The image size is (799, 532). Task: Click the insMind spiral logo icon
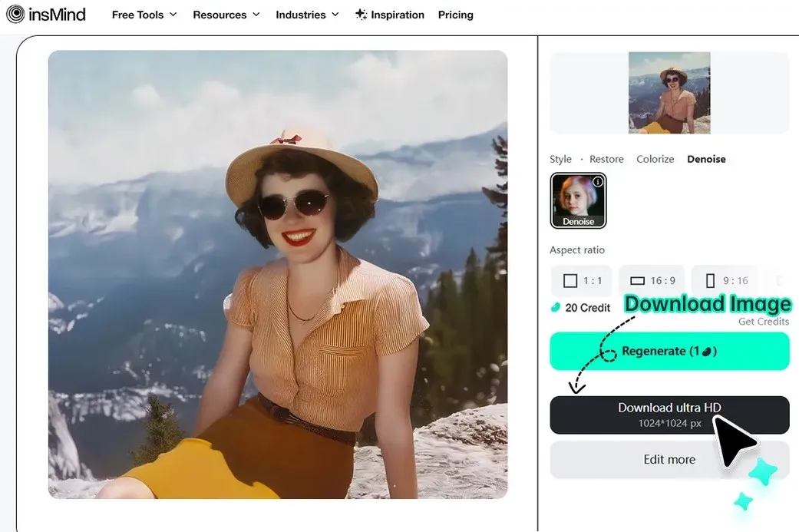(x=15, y=14)
